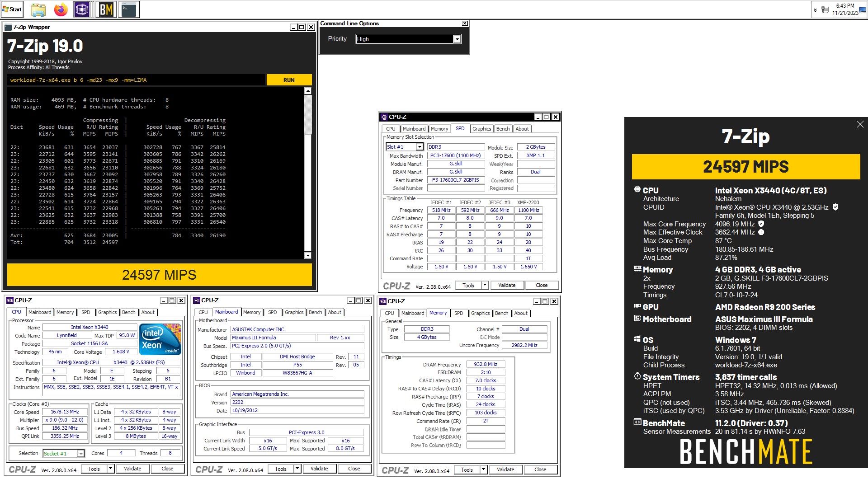868x488 pixels.
Task: Click the network icon in system tray
Action: point(825,10)
